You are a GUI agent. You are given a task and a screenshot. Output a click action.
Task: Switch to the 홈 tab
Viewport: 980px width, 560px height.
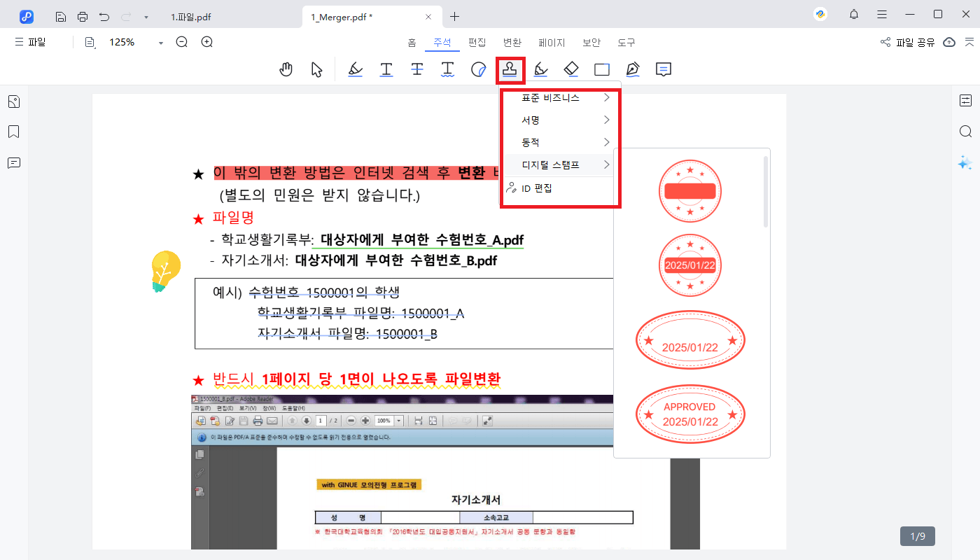pos(412,42)
